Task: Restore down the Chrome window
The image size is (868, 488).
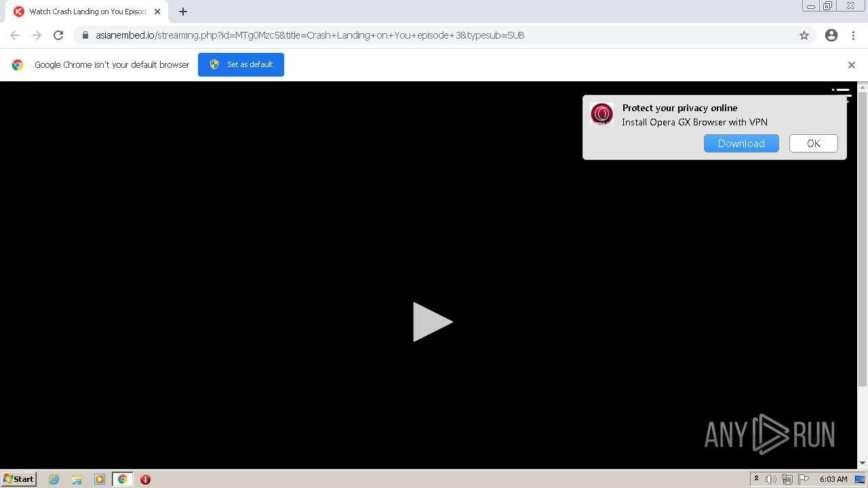Action: click(x=828, y=6)
